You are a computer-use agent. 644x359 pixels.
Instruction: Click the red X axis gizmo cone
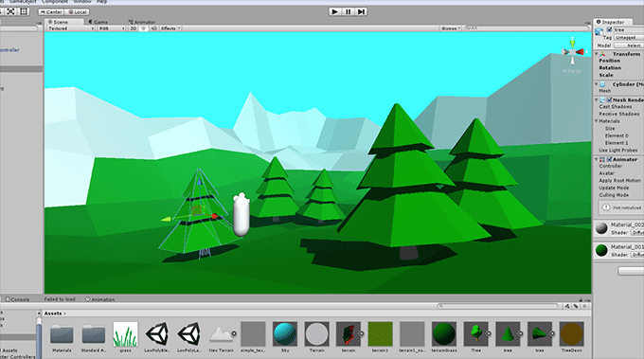point(580,52)
